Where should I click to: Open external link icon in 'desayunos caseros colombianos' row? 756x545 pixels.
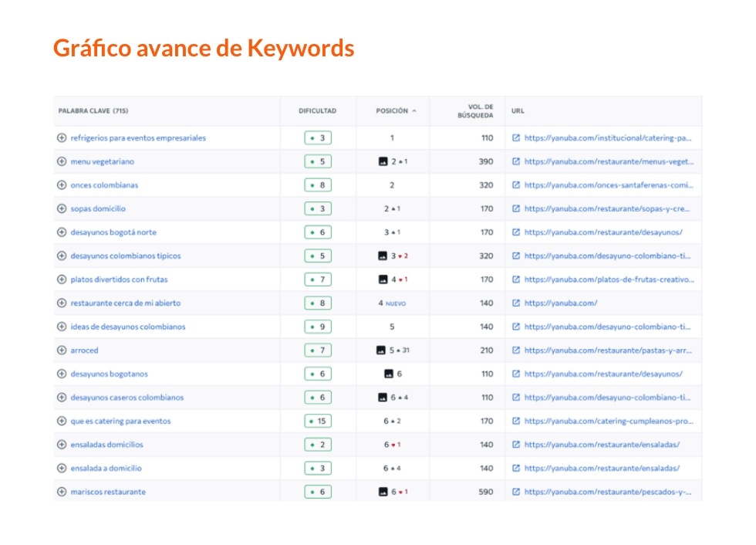(x=516, y=398)
